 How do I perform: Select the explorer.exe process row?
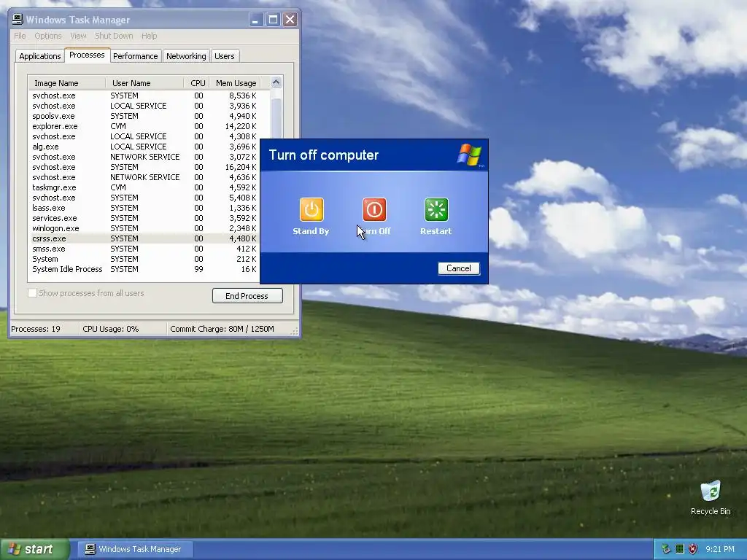coord(144,126)
